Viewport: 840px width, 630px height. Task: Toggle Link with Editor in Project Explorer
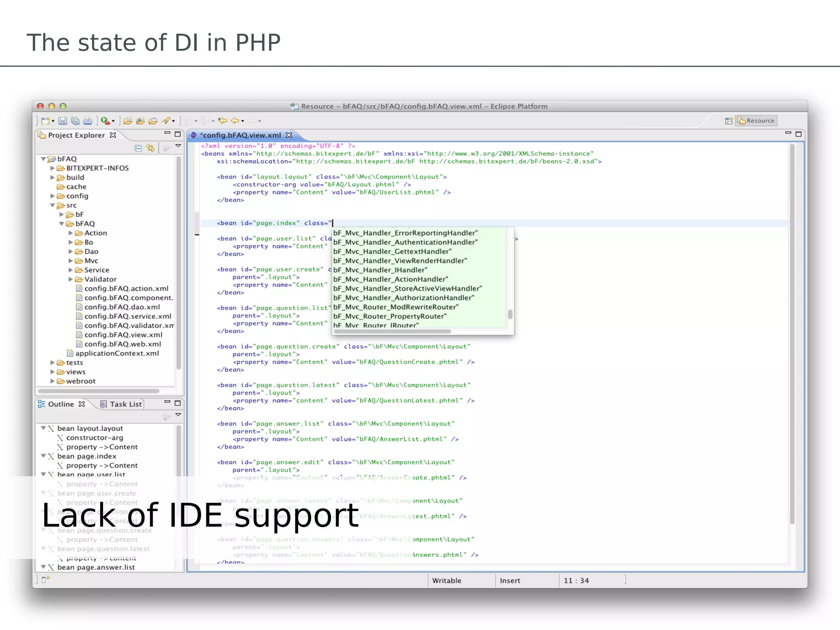coord(151,148)
